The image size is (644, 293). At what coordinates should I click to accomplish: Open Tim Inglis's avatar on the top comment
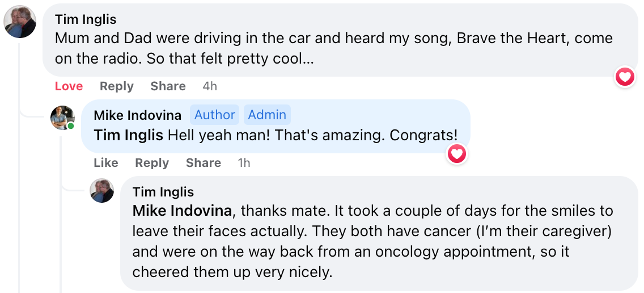[20, 22]
